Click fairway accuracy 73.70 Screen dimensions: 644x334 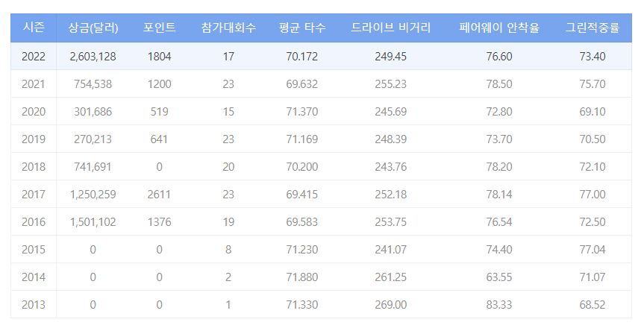[499, 139]
